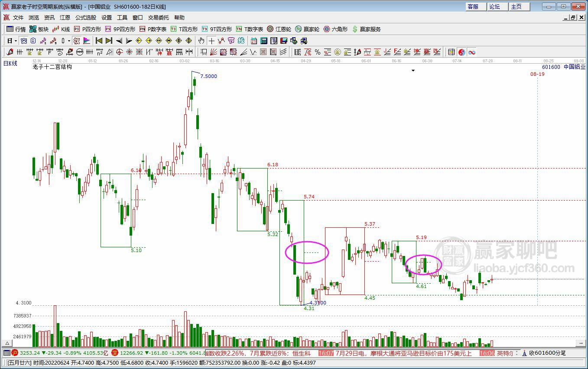This screenshot has width=588, height=369.
Task: Open the 窗口 menu
Action: pyautogui.click(x=138, y=18)
